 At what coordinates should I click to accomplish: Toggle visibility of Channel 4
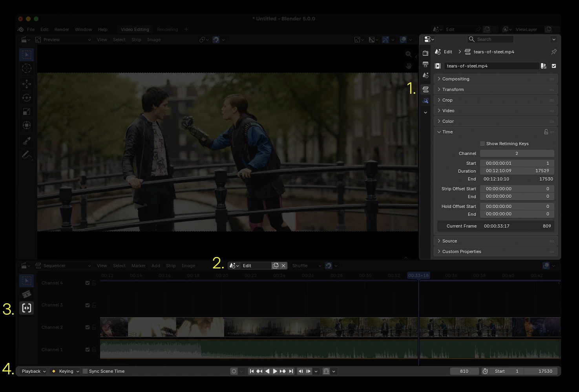88,283
